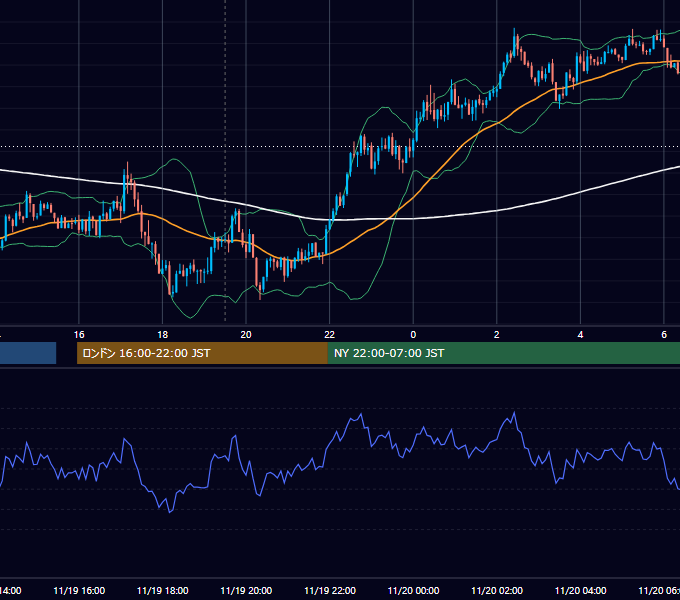Viewport: 680px width, 600px height.
Task: Click the 6 hour label on the time axis
Action: click(x=664, y=335)
